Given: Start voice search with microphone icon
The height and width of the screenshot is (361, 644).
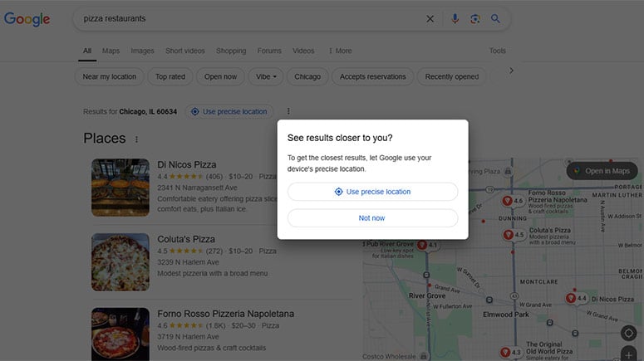Looking at the screenshot, I should 455,19.
